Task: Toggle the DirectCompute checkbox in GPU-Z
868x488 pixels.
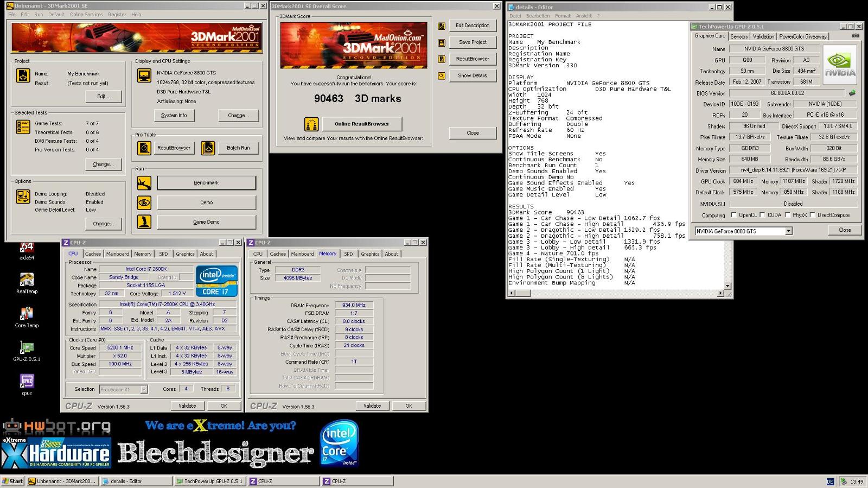Action: (x=812, y=215)
